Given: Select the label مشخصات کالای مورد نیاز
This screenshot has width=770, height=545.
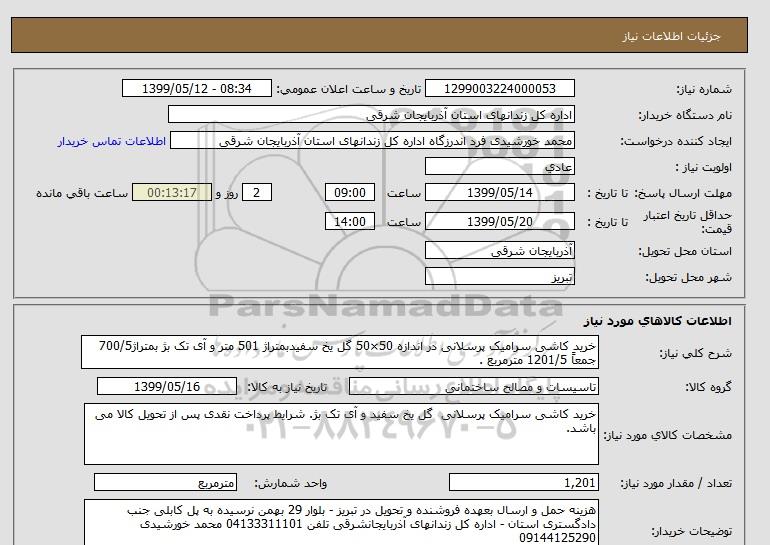Looking at the screenshot, I should click(x=667, y=435).
